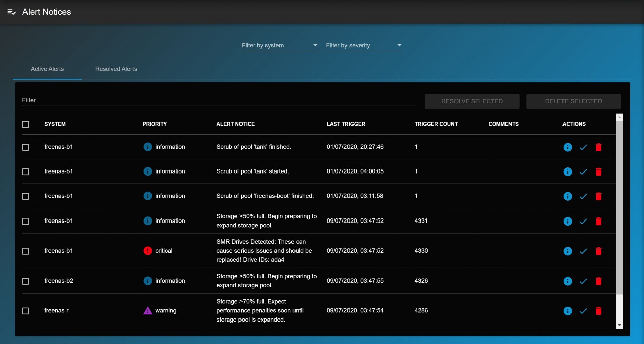Switch to the Active Alerts tab
The width and height of the screenshot is (644, 344).
(x=47, y=69)
